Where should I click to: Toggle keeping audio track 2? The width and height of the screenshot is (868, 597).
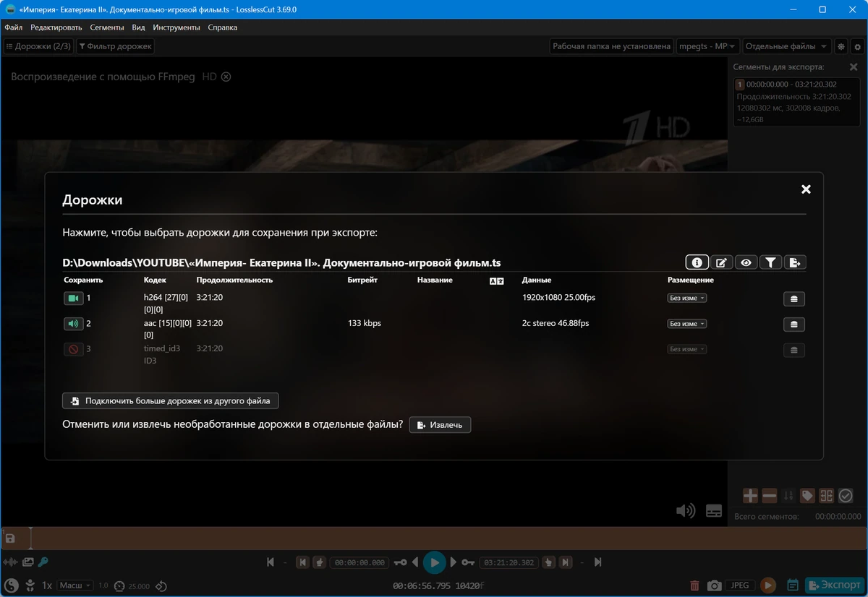(x=74, y=324)
